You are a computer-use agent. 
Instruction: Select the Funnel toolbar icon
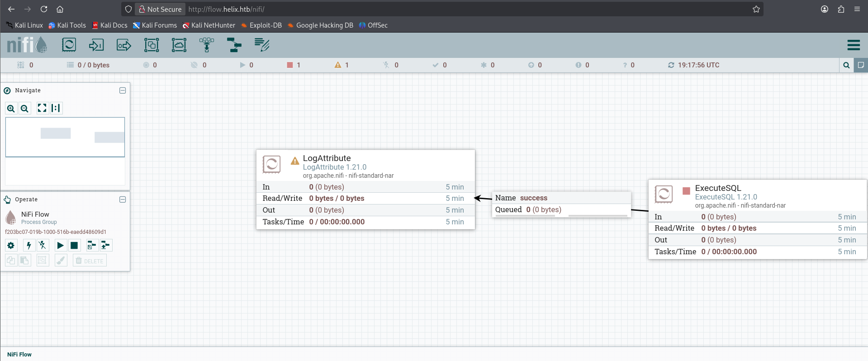pyautogui.click(x=207, y=45)
